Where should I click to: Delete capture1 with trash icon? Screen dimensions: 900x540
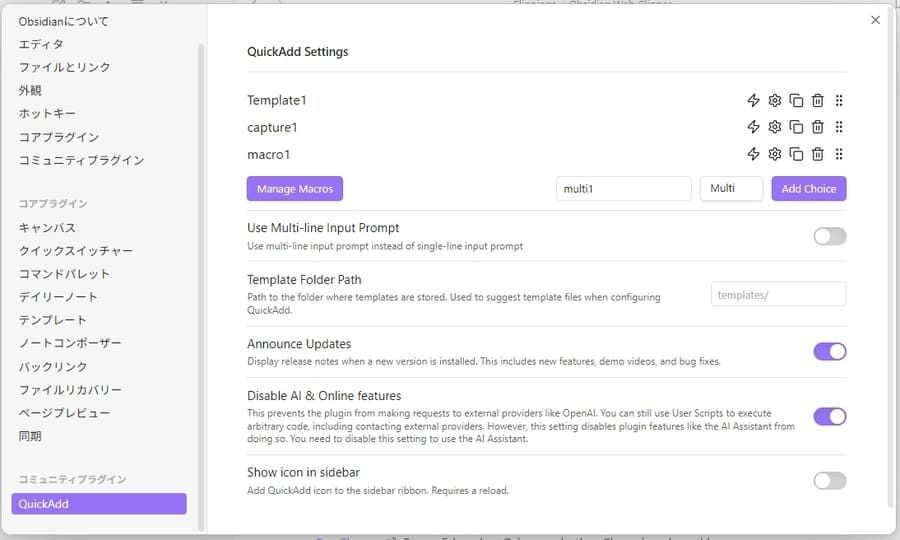point(818,127)
